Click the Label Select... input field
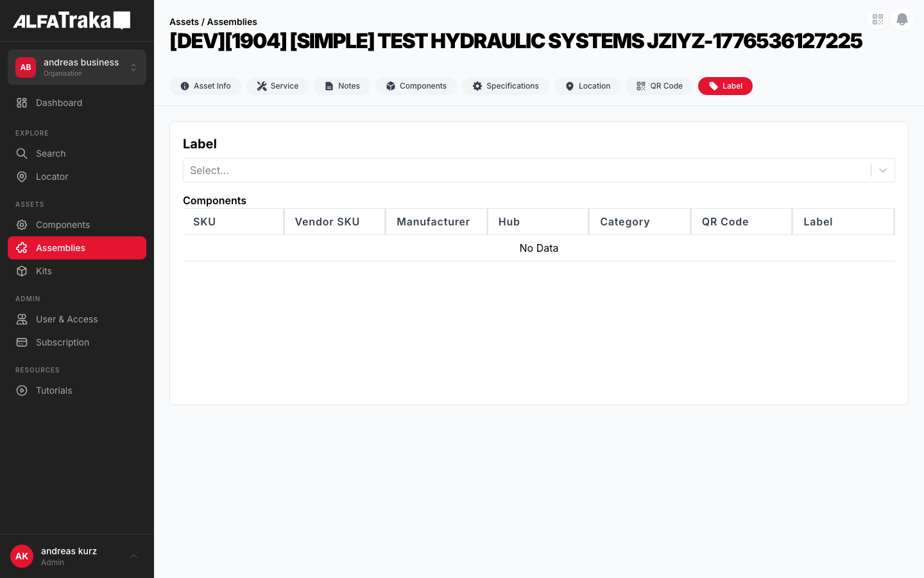Screen dimensions: 924x578 (526, 170)
